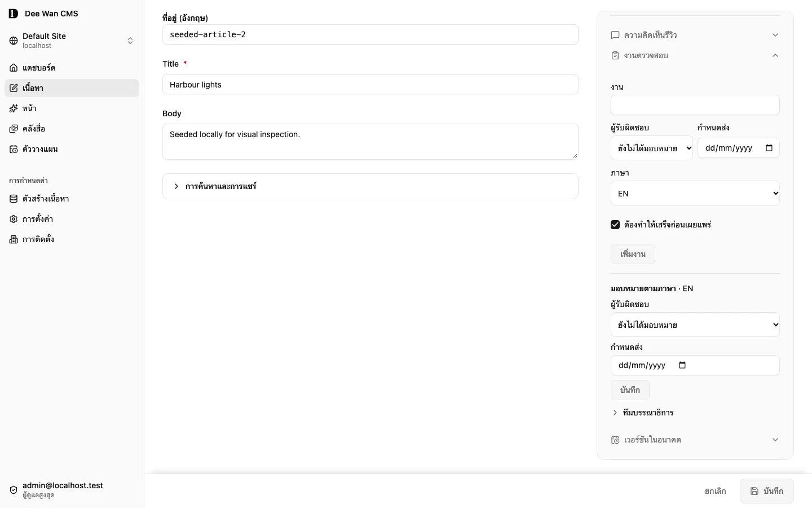Click the calendar icon for เวอร์ชันในอนาคต
The height and width of the screenshot is (508, 812).
click(615, 440)
